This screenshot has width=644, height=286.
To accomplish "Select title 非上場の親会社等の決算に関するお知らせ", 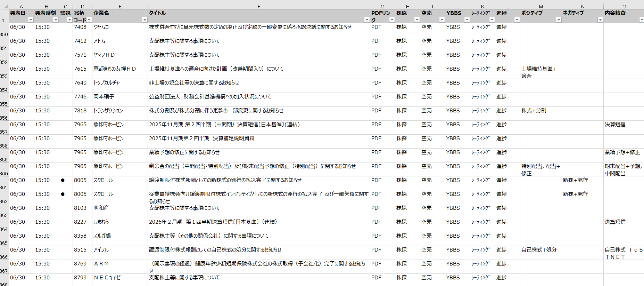I will tap(259, 86).
